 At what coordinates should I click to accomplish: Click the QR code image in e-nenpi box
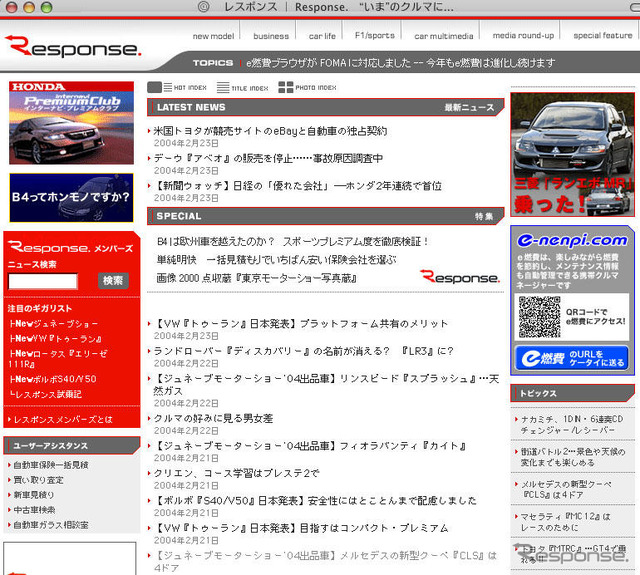[x=539, y=317]
